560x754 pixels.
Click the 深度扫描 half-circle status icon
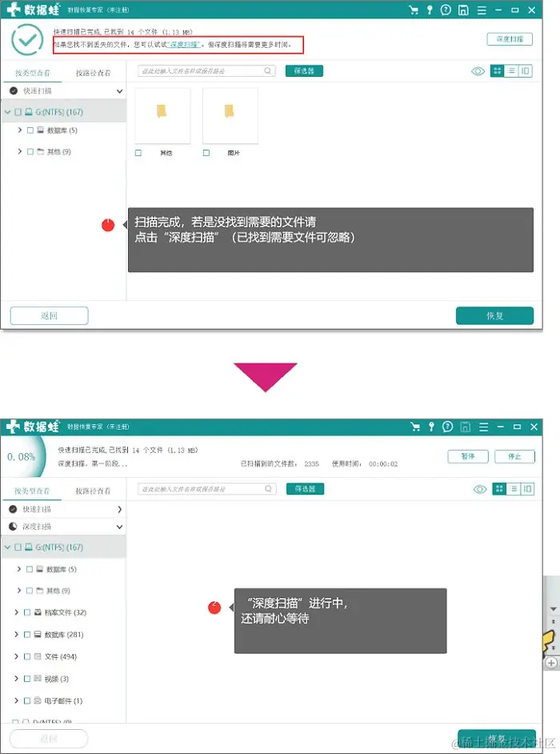coord(13,527)
